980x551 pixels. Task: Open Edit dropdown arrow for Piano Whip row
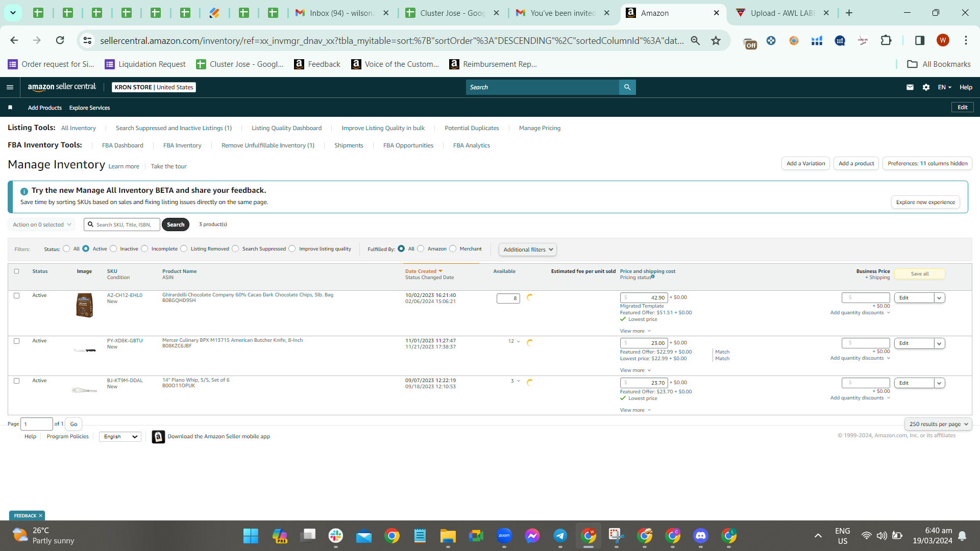pos(939,383)
